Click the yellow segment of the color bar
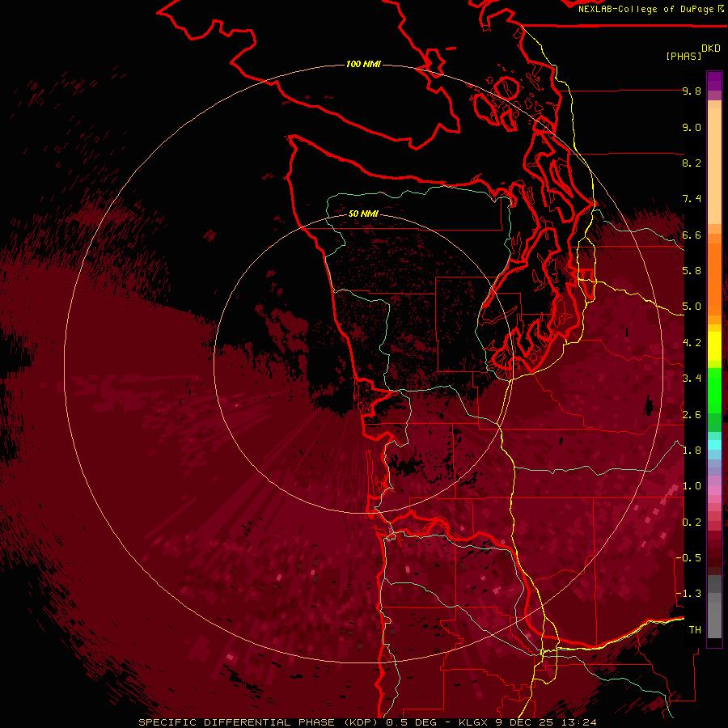 [x=714, y=346]
